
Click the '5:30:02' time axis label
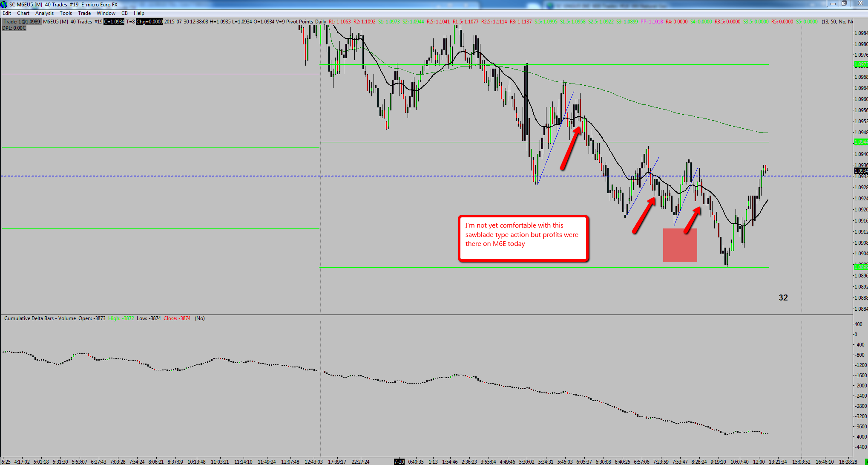click(526, 462)
